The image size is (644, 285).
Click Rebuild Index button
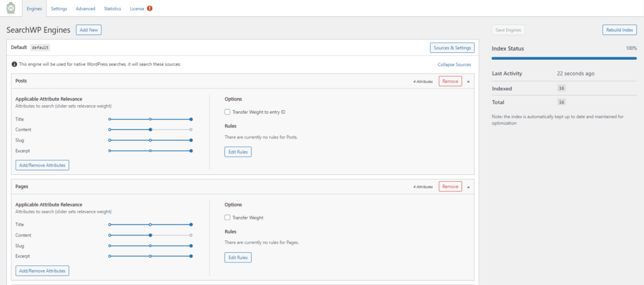[619, 30]
